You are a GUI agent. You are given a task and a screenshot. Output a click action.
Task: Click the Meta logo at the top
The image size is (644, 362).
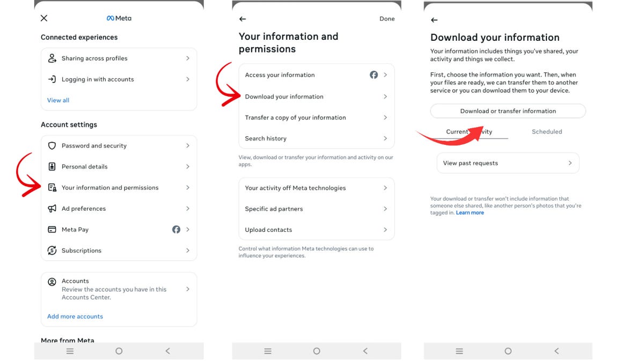click(119, 18)
